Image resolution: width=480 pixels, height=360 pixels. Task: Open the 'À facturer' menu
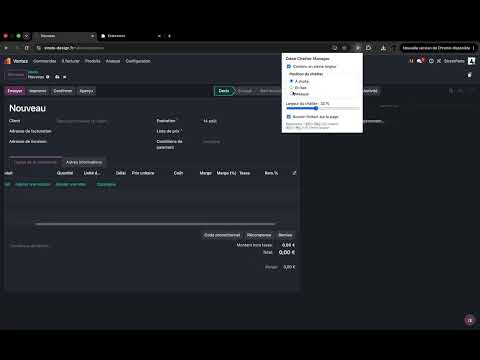tap(71, 61)
